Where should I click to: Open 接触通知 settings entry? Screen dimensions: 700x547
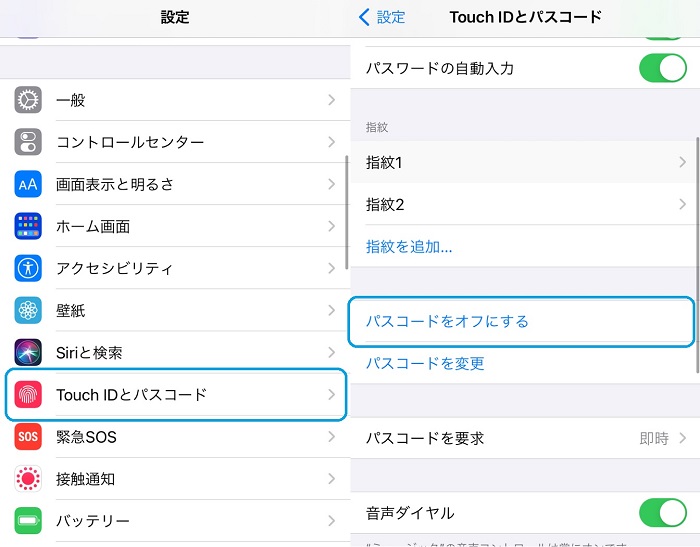175,479
